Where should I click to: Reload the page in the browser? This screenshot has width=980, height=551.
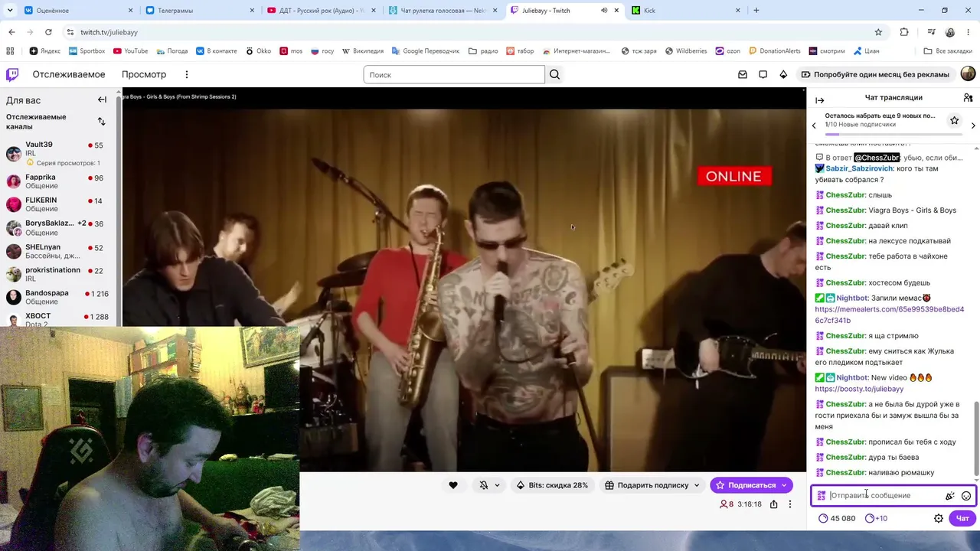click(x=48, y=32)
